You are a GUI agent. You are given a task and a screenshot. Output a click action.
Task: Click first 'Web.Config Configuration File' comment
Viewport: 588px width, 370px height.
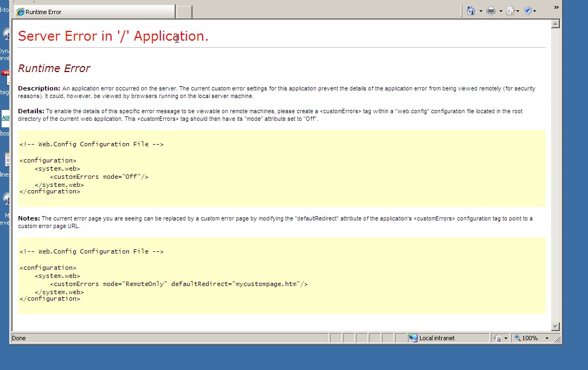click(x=92, y=144)
